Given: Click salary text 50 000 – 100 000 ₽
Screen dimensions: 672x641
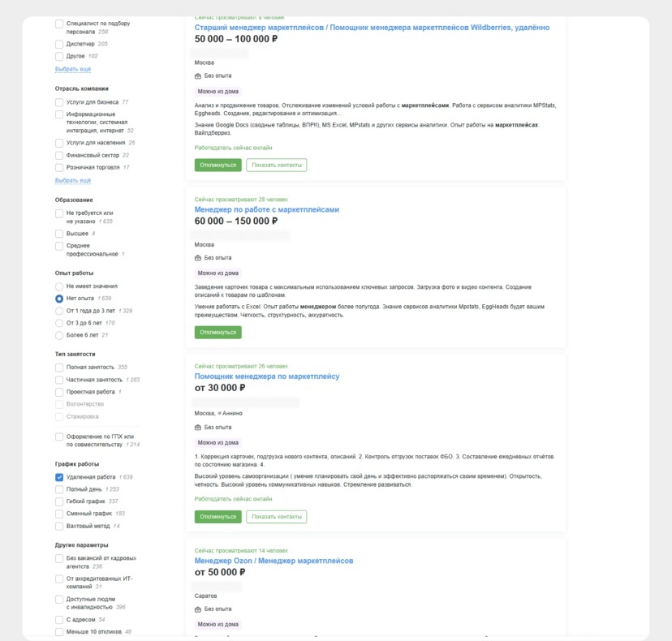Looking at the screenshot, I should pos(236,39).
